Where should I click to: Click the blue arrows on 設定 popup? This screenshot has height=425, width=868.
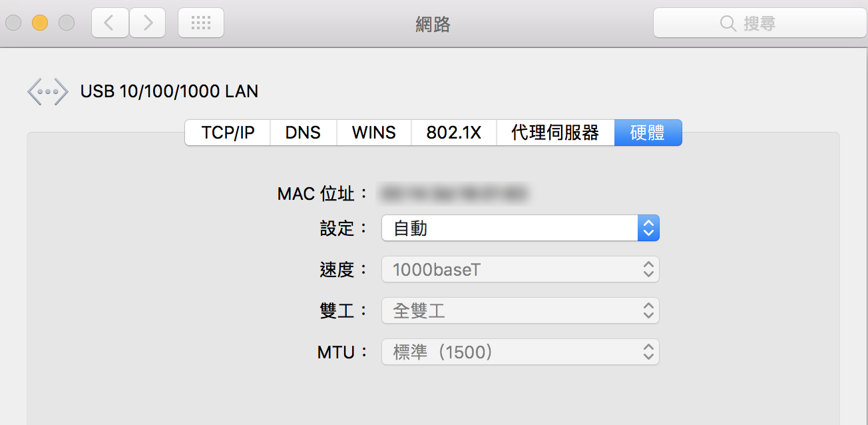[x=648, y=228]
